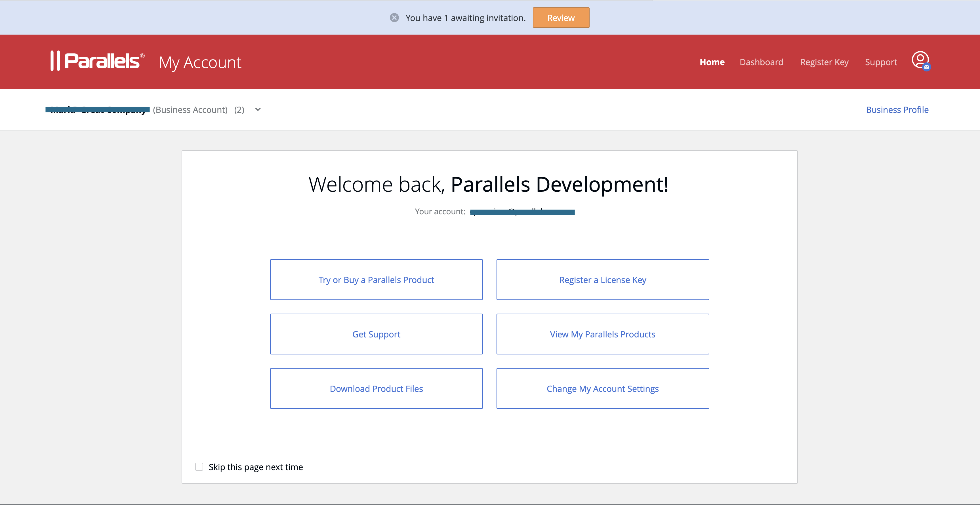This screenshot has width=980, height=505.
Task: Open the Business Profile link
Action: tap(897, 109)
